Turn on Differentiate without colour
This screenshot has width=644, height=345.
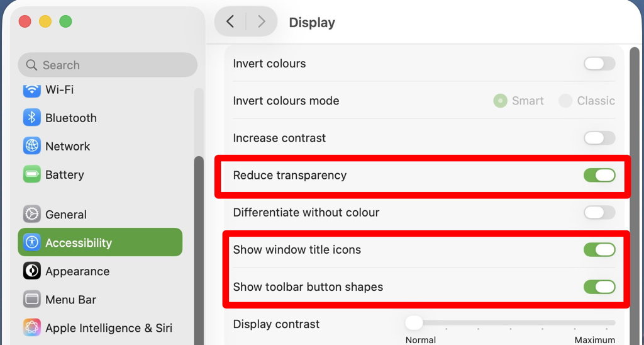[x=599, y=212]
